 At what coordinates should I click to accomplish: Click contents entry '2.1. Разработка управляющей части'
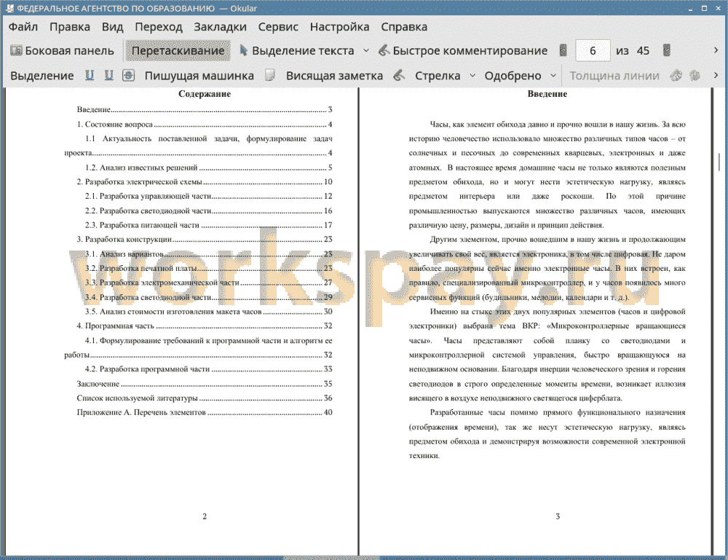208,196
